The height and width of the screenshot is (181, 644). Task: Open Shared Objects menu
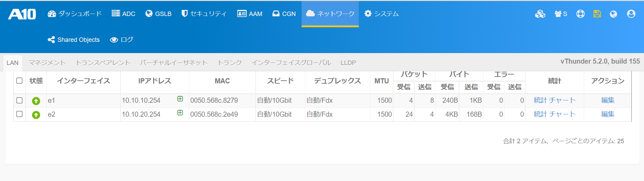74,40
